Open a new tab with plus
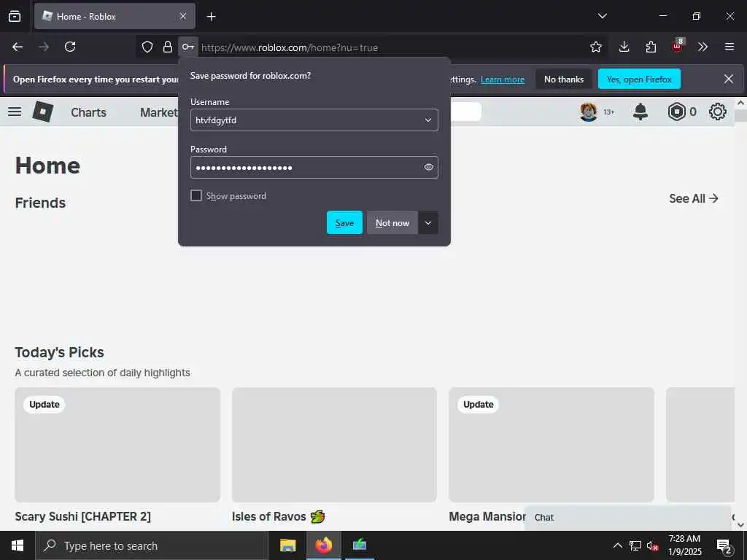The width and height of the screenshot is (747, 560). pyautogui.click(x=211, y=17)
